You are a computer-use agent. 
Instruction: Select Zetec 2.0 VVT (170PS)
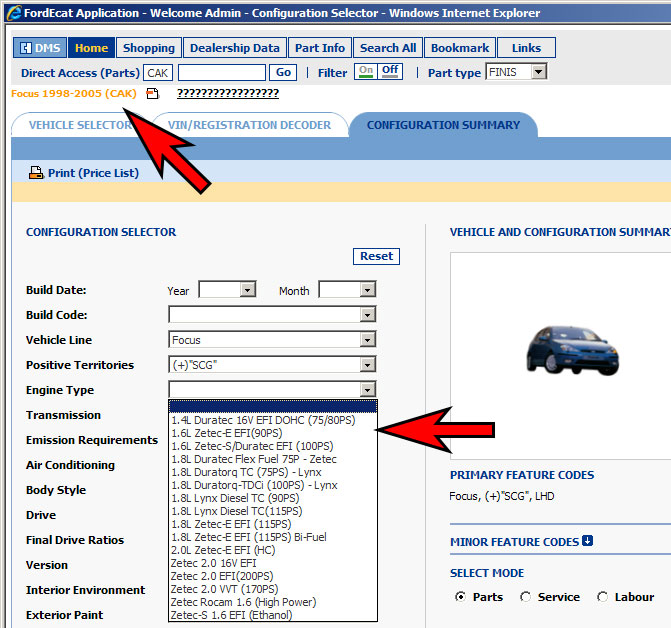click(x=273, y=589)
